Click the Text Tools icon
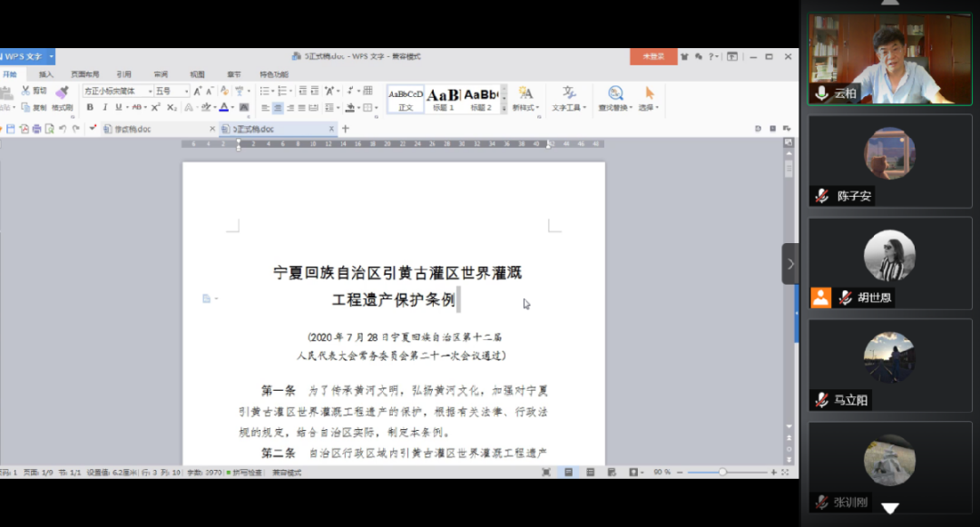Screen dimensions: 980x527 [x=569, y=97]
